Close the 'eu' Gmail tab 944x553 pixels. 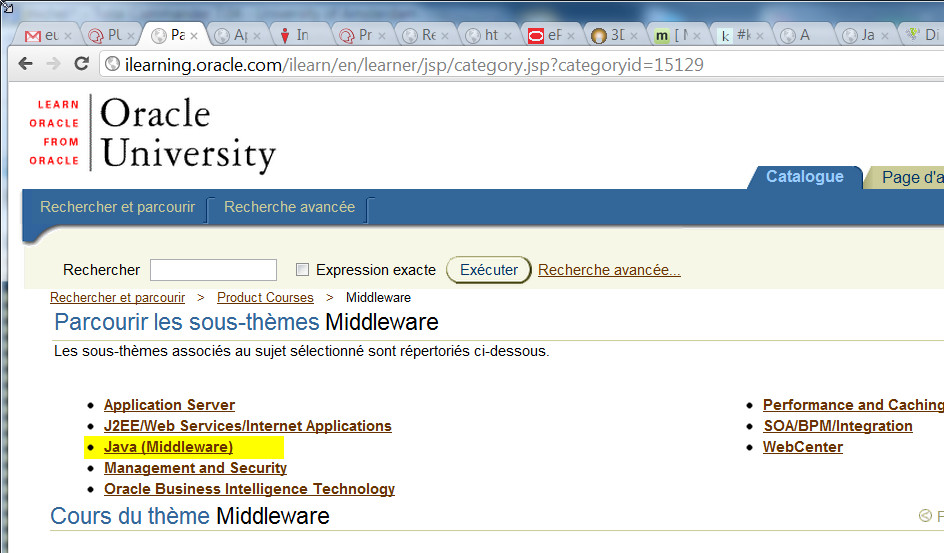point(67,36)
